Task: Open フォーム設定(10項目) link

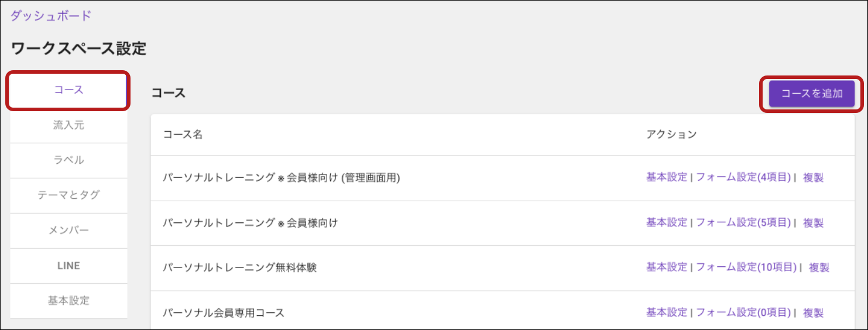Action: 746,267
